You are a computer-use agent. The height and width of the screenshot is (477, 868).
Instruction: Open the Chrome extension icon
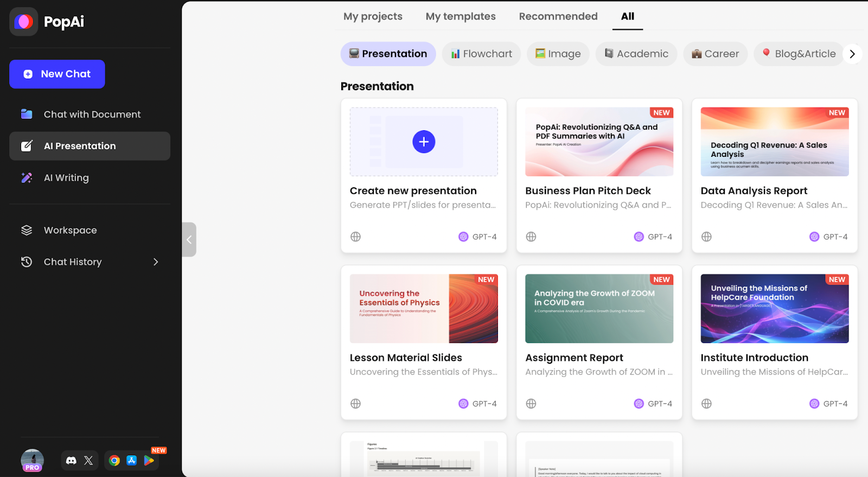point(114,461)
